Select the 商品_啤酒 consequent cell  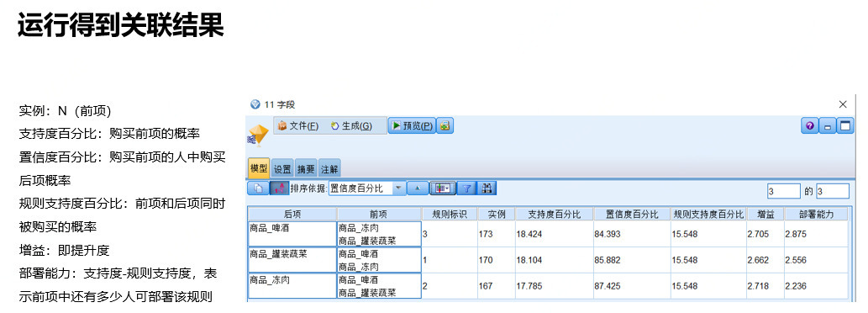[x=292, y=234]
